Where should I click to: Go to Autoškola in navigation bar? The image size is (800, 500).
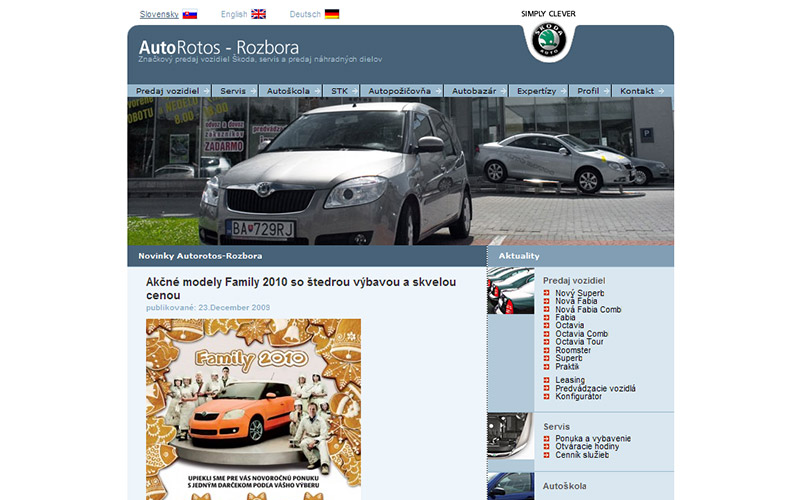pyautogui.click(x=290, y=91)
